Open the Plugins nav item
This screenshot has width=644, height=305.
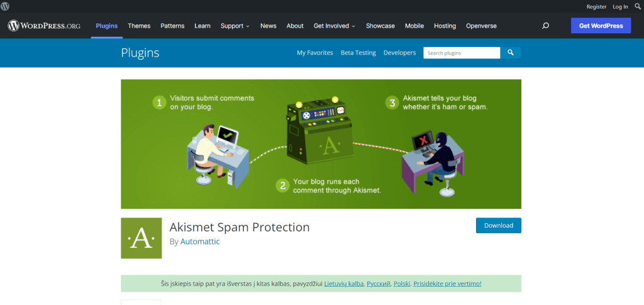107,26
